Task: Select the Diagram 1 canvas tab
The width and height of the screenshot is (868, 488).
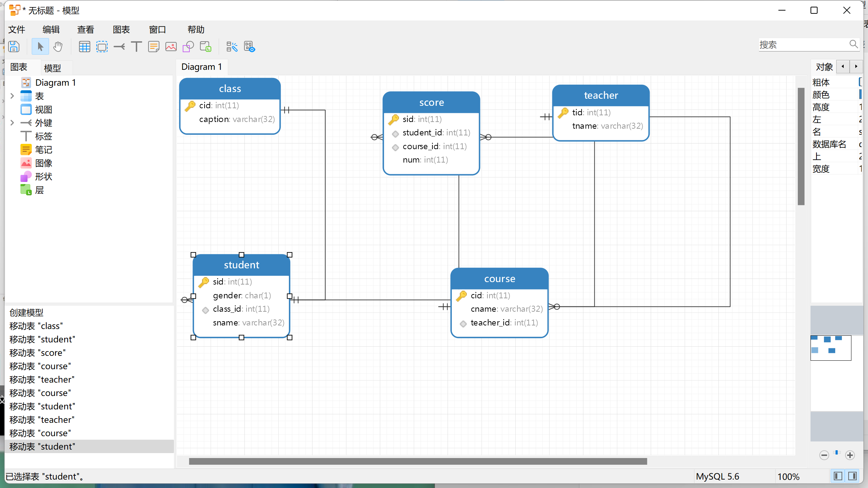Action: pyautogui.click(x=202, y=67)
